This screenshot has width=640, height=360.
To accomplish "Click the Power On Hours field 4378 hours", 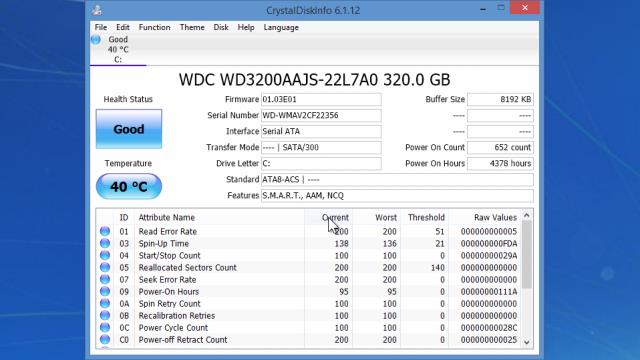I will 500,164.
